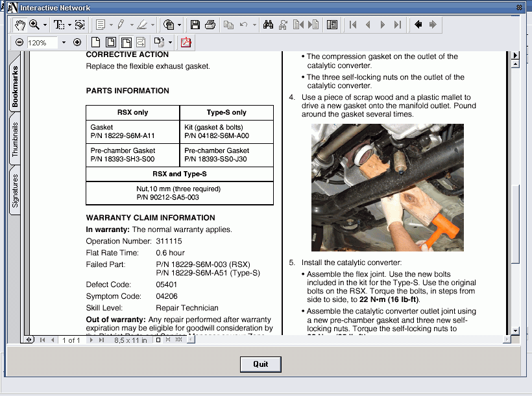Expand the rotate view dropdown arrow
The image size is (532, 396).
(170, 43)
